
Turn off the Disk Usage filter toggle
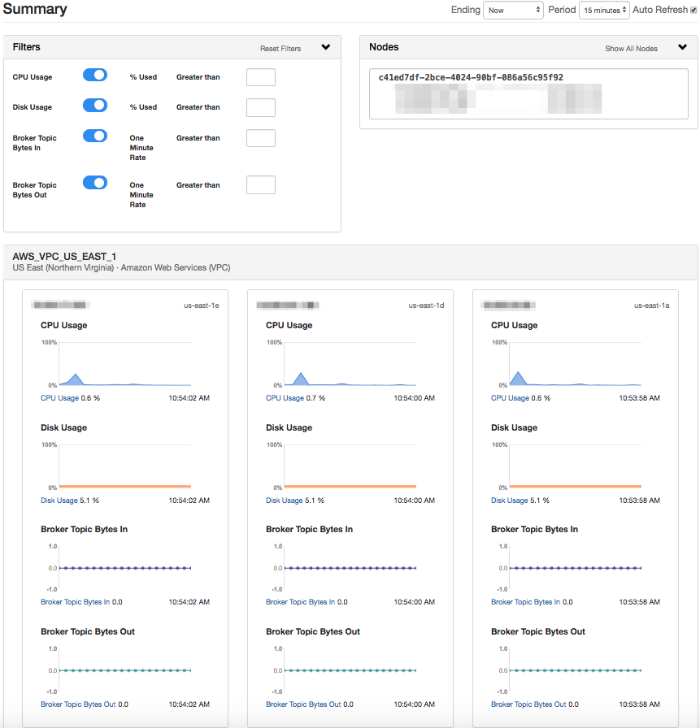pyautogui.click(x=94, y=105)
